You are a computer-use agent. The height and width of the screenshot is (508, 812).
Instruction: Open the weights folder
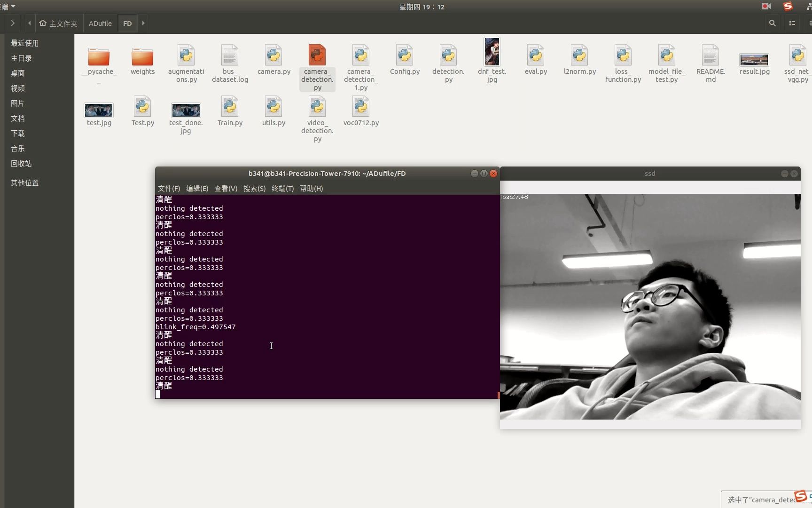coord(142,57)
